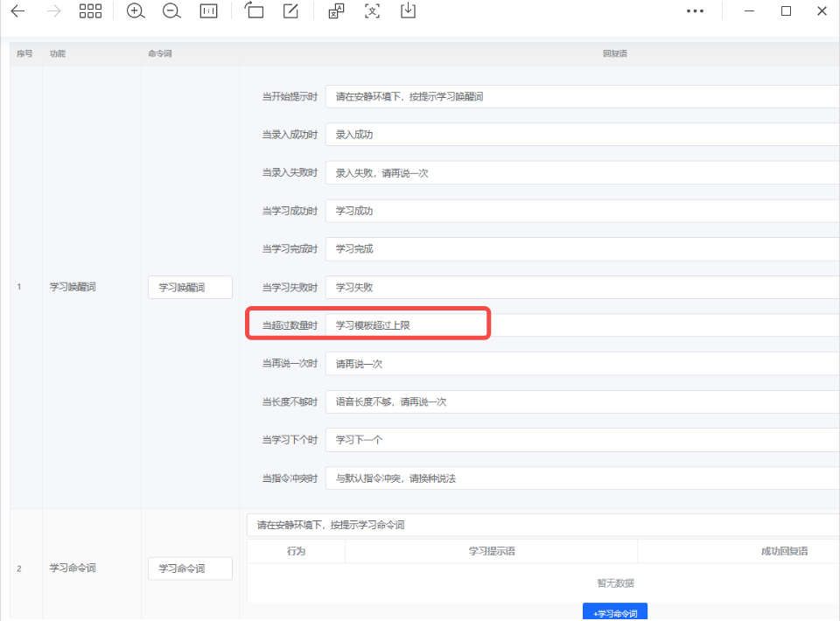Click the text extraction icon
840x621 pixels.
372,11
